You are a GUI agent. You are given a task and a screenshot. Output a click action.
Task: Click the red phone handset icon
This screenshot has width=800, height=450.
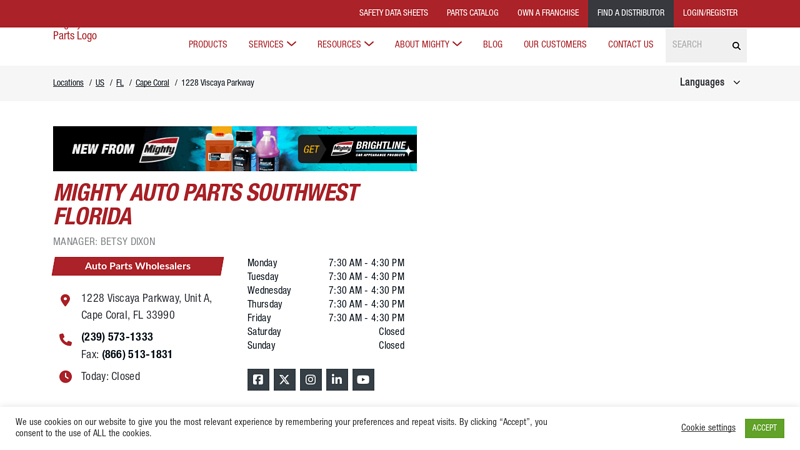65,339
